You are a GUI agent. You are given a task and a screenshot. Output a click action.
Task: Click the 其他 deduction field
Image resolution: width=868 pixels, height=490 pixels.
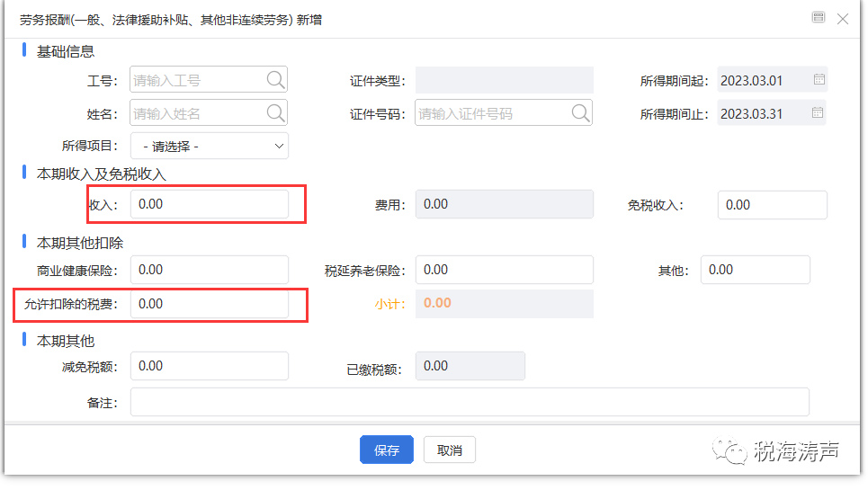click(x=755, y=270)
